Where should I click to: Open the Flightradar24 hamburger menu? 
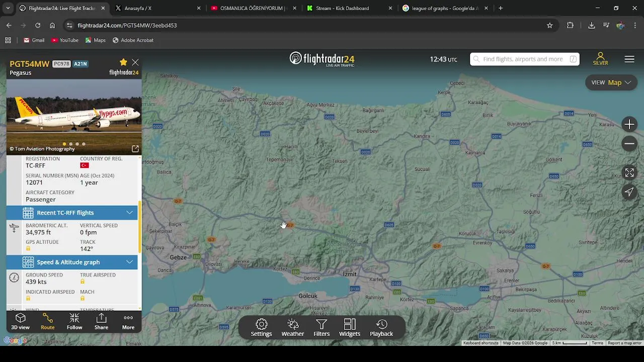click(x=629, y=59)
